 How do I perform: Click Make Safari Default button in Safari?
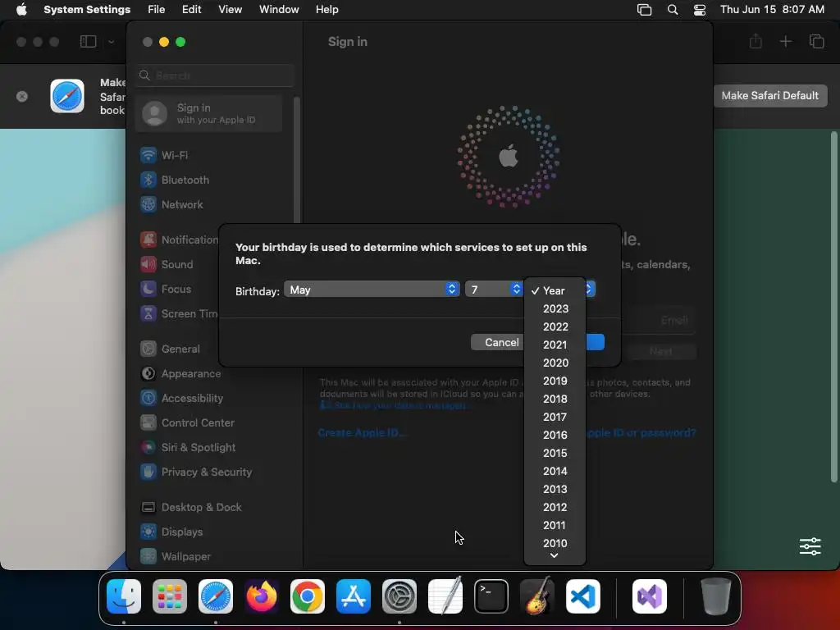pyautogui.click(x=769, y=96)
